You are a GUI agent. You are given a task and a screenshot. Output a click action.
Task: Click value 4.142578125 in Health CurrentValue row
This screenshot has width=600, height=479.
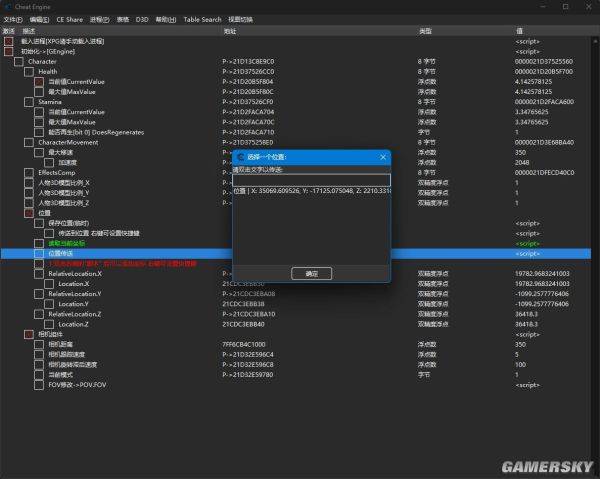tap(533, 82)
